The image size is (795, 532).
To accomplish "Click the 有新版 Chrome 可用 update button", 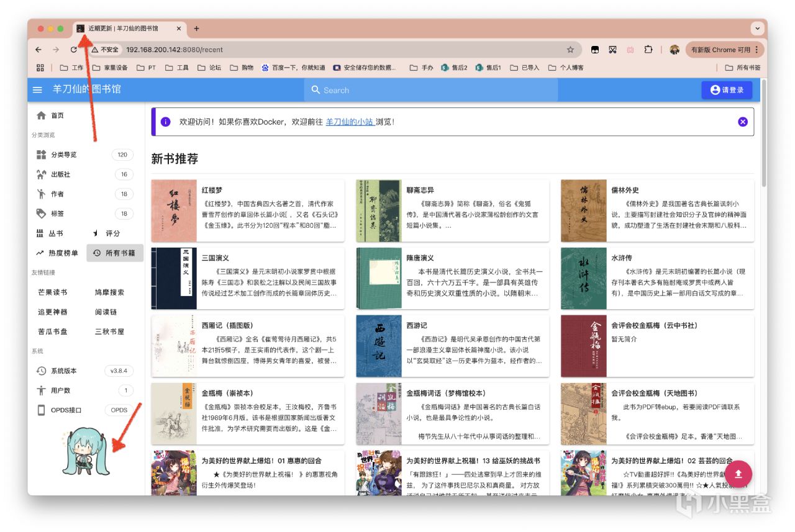I will click(x=725, y=50).
